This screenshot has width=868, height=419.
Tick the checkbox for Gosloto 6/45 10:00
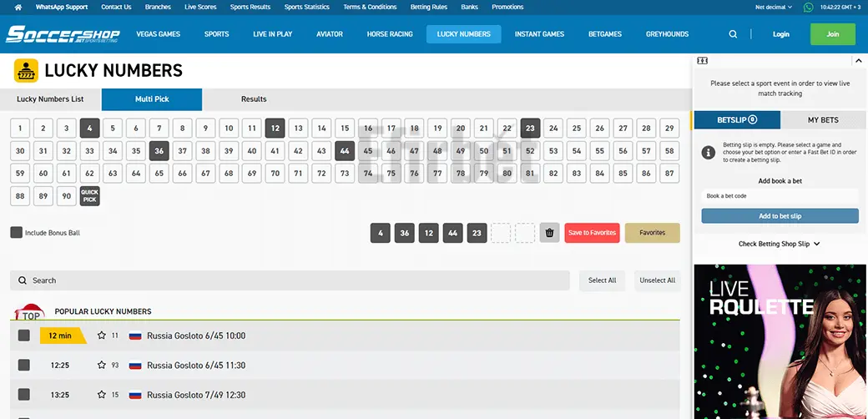(x=24, y=336)
